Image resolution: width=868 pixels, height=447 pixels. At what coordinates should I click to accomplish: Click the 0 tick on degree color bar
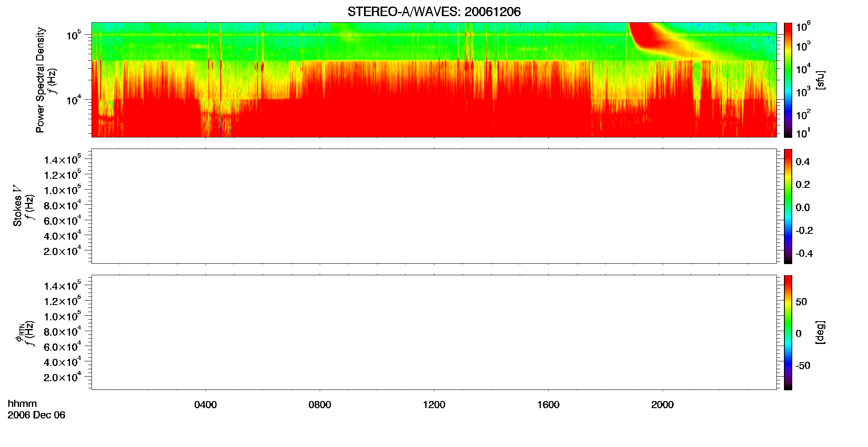coord(798,334)
